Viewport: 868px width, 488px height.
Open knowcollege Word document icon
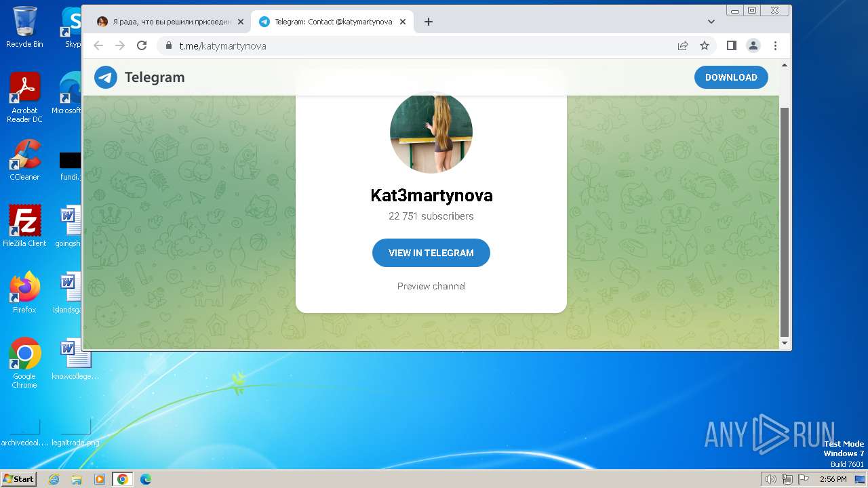tap(75, 359)
